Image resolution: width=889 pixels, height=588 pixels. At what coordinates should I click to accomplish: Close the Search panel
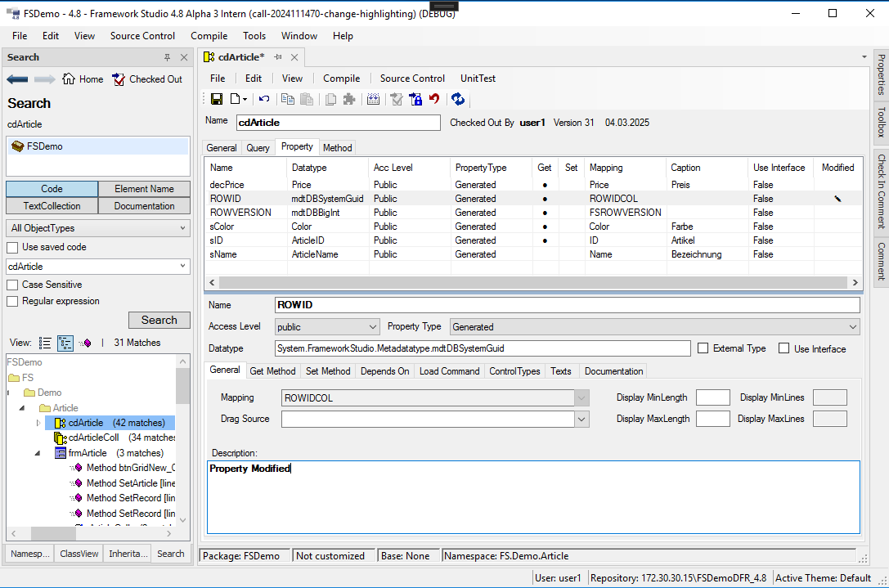pyautogui.click(x=184, y=57)
